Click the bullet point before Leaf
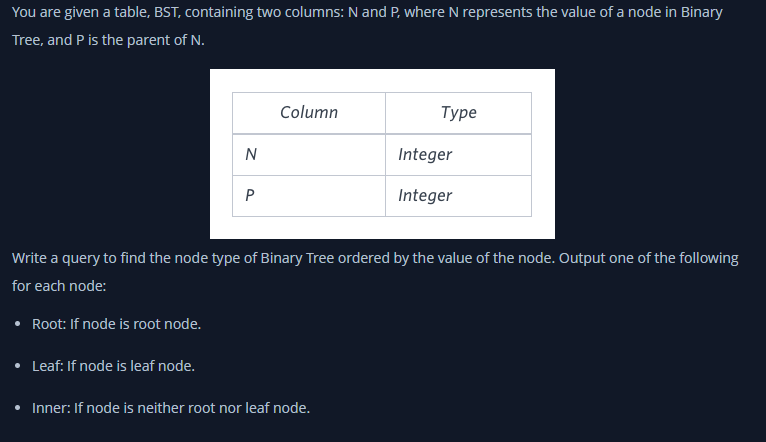 18,366
